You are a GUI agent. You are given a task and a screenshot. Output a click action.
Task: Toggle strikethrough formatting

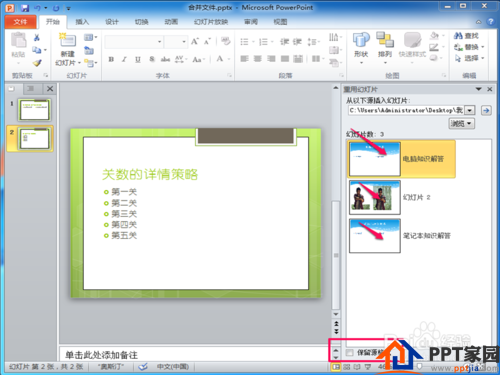(165, 59)
